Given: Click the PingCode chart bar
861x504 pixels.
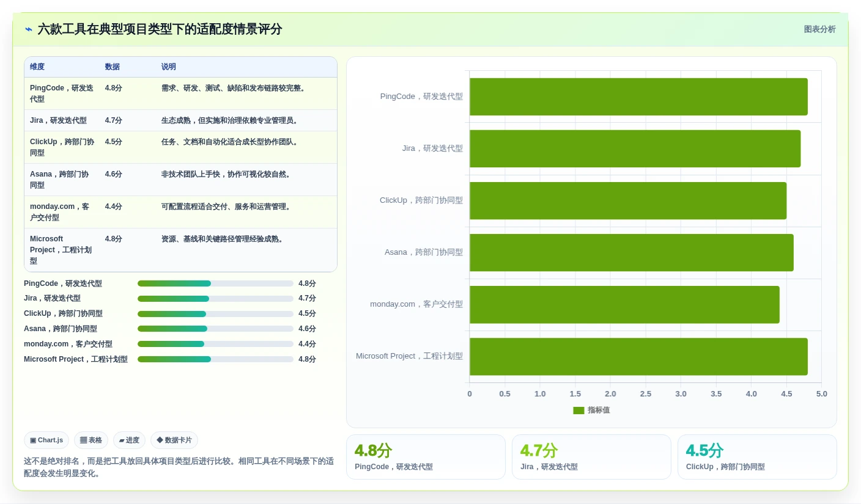Looking at the screenshot, I should point(638,97).
